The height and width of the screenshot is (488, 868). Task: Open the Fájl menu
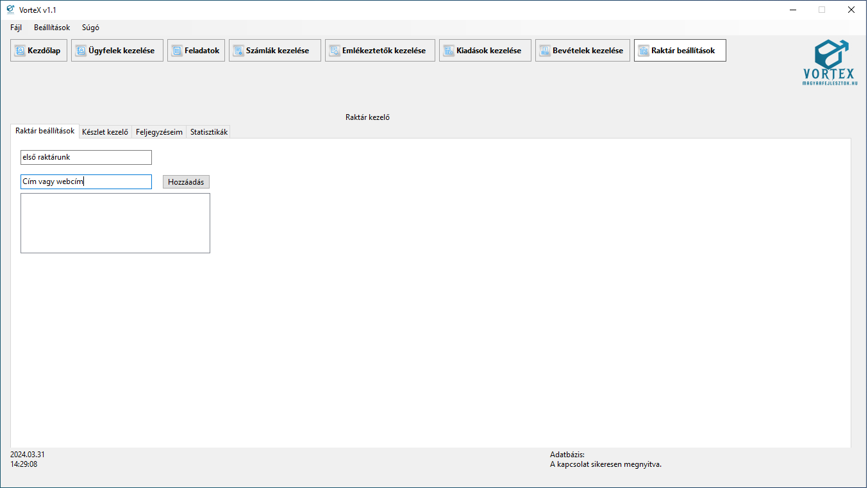16,28
